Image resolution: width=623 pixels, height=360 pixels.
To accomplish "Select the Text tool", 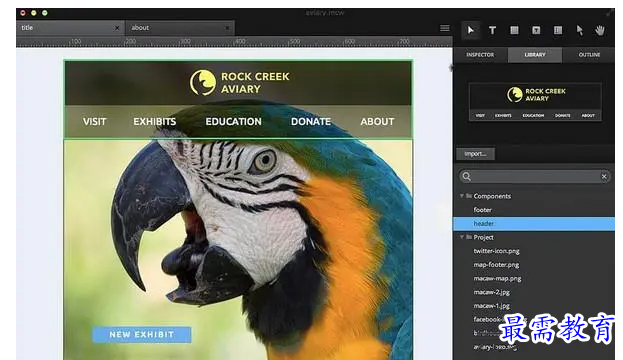I will point(492,30).
